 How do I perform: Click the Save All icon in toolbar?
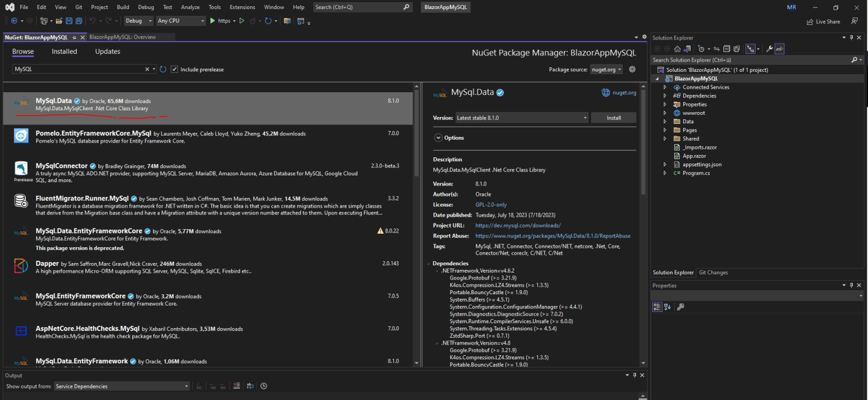click(79, 21)
